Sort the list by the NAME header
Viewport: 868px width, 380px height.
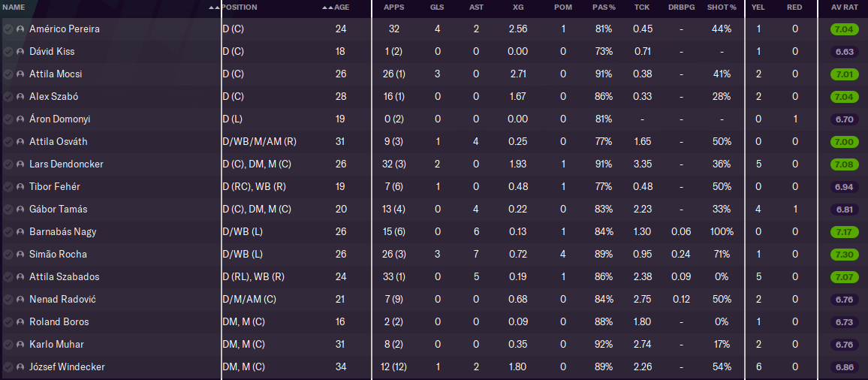[x=14, y=8]
